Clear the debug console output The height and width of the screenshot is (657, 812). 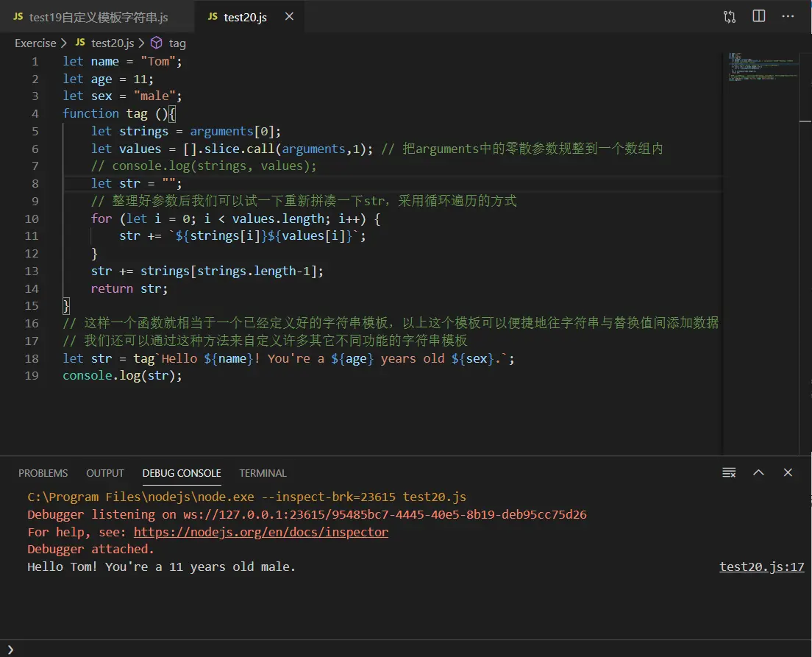(729, 472)
